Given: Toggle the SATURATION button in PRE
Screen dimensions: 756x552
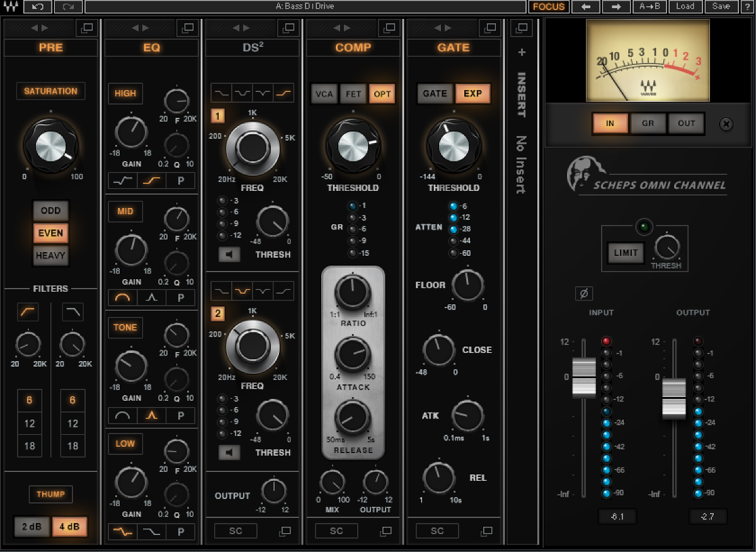Looking at the screenshot, I should coord(51,91).
